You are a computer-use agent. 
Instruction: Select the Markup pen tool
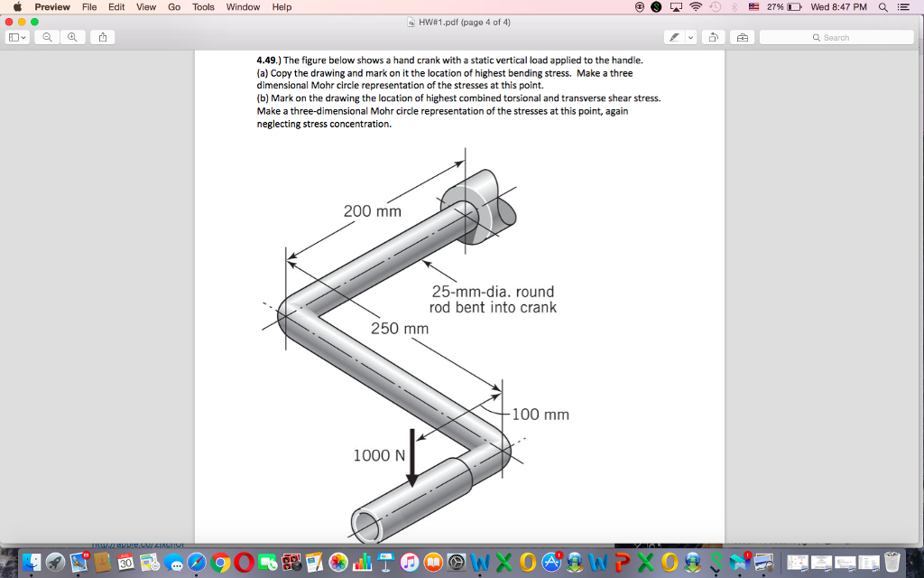coord(674,37)
